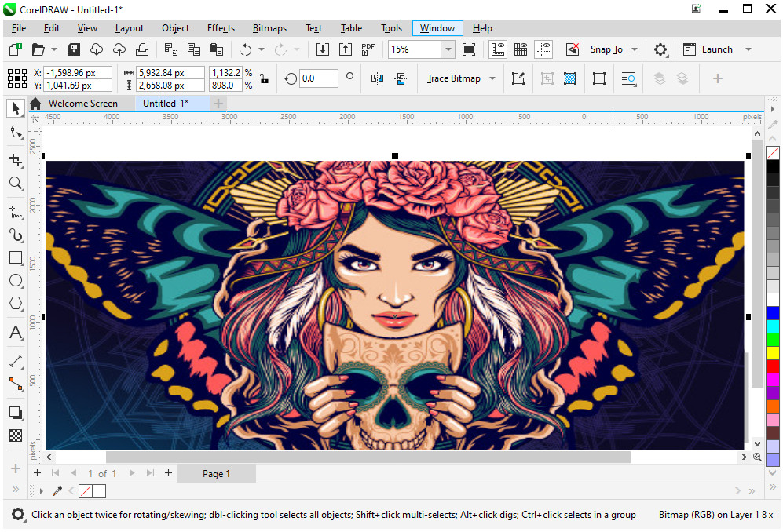Add new document tab plus

pos(218,104)
